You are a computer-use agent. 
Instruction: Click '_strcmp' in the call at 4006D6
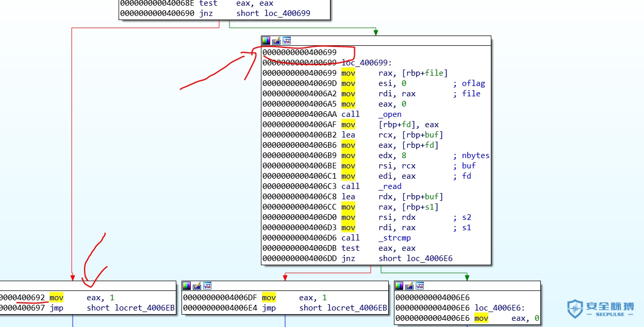394,238
